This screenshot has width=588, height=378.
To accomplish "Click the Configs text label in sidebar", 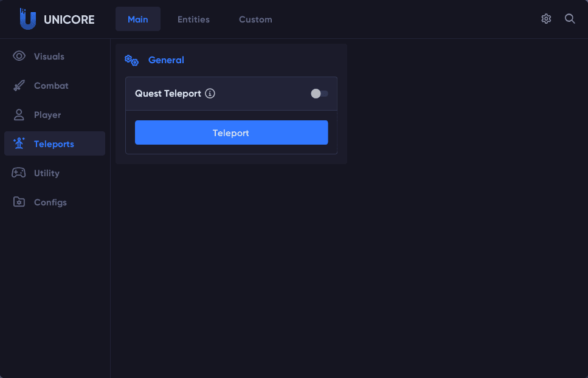I will (x=50, y=202).
